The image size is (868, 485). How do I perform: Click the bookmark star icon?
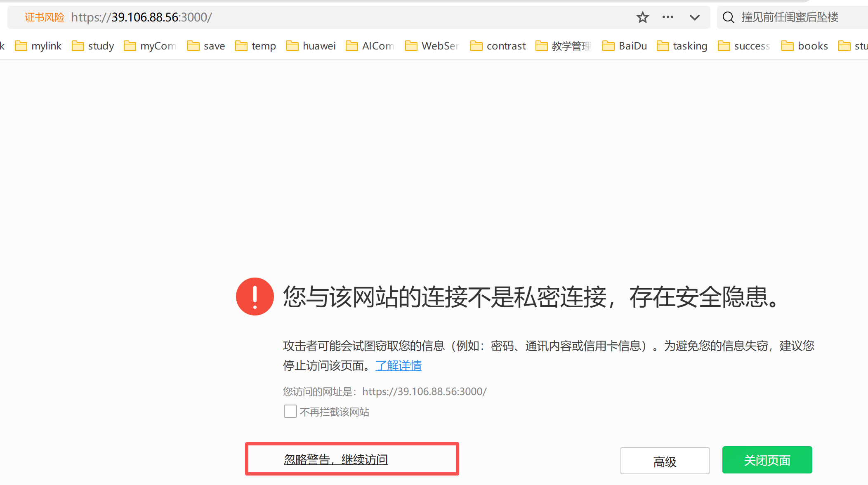(642, 17)
